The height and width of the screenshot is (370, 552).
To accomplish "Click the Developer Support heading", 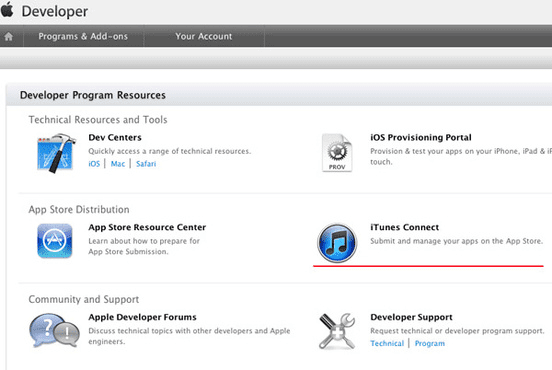I will coord(411,317).
